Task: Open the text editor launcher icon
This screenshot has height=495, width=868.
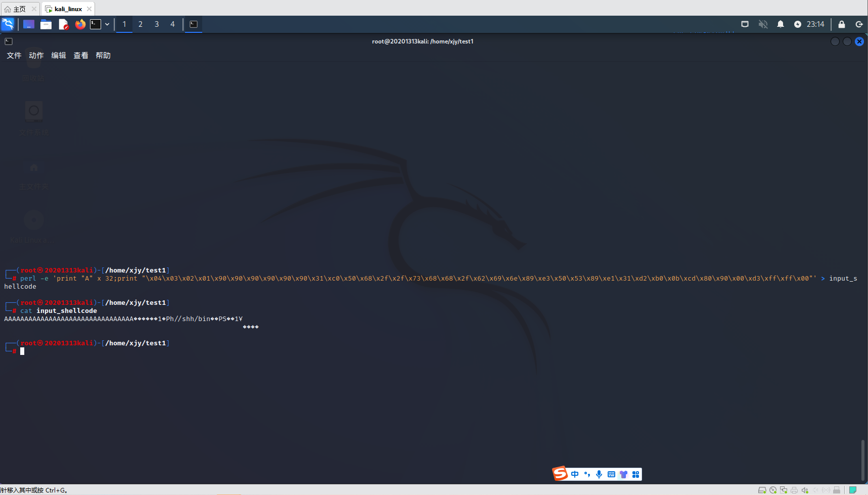Action: 63,24
